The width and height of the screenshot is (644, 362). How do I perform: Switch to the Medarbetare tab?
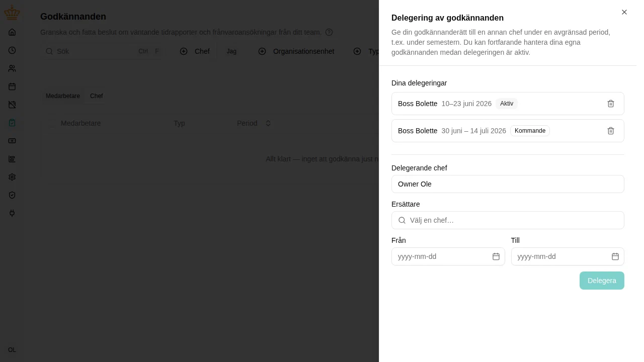click(x=63, y=96)
